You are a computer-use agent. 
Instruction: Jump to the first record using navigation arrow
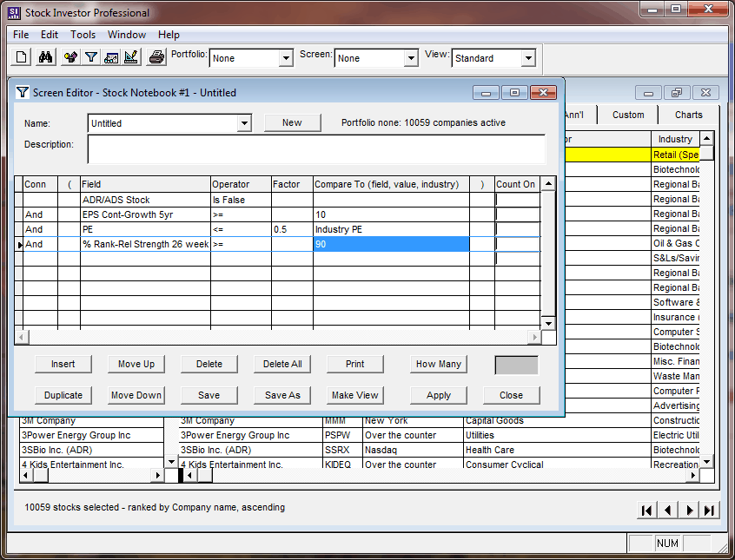[x=646, y=511]
